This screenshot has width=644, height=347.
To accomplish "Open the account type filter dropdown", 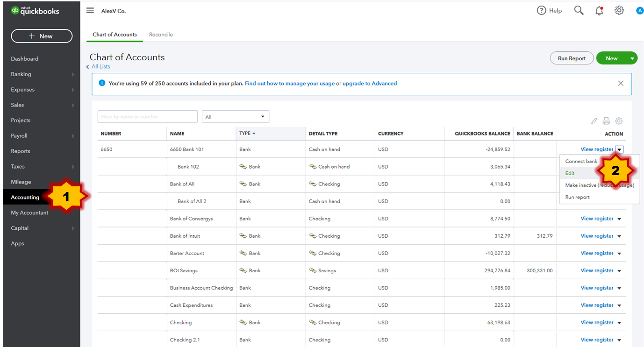I will 235,117.
